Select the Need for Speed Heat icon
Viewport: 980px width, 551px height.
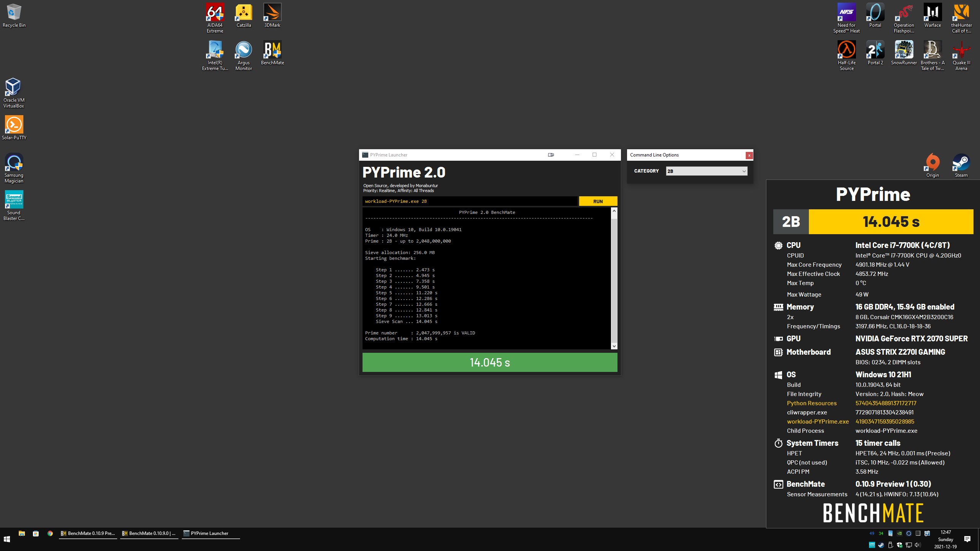(846, 18)
